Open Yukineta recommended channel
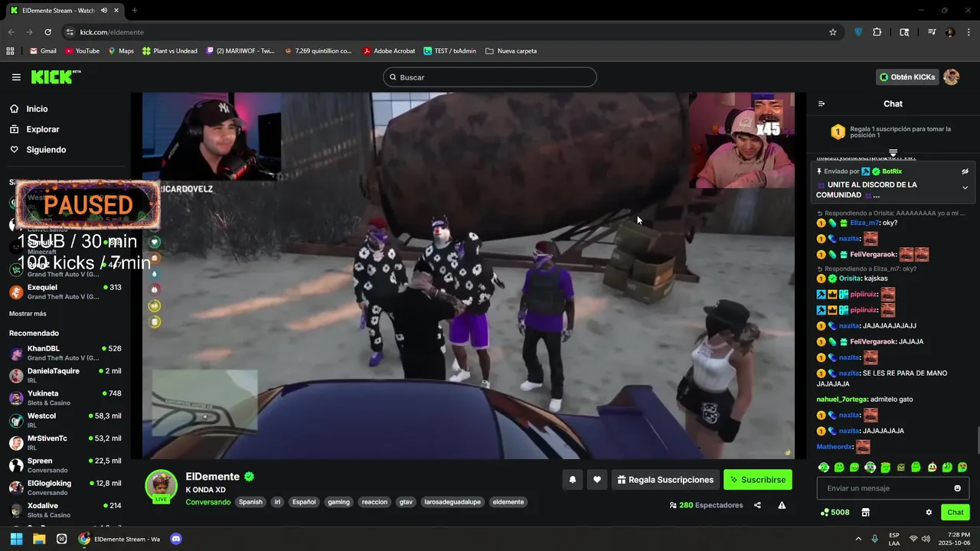 click(x=65, y=398)
